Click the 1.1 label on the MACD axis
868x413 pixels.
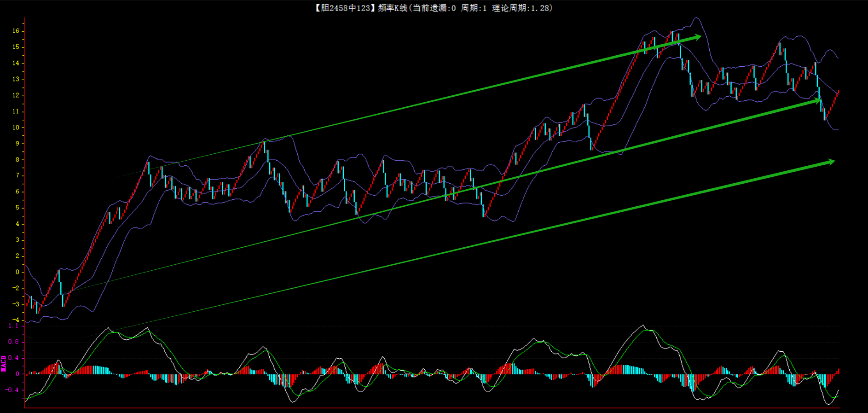[x=13, y=326]
